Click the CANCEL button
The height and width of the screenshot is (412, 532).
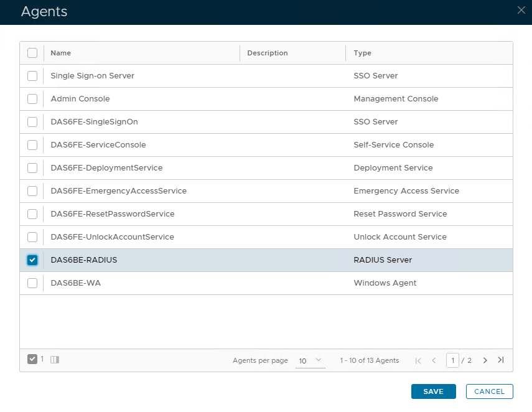tap(489, 391)
